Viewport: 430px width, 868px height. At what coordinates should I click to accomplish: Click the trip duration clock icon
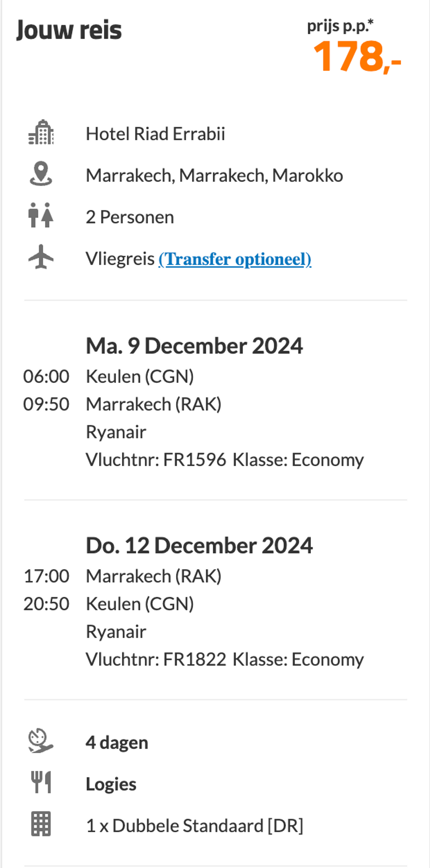pyautogui.click(x=41, y=741)
